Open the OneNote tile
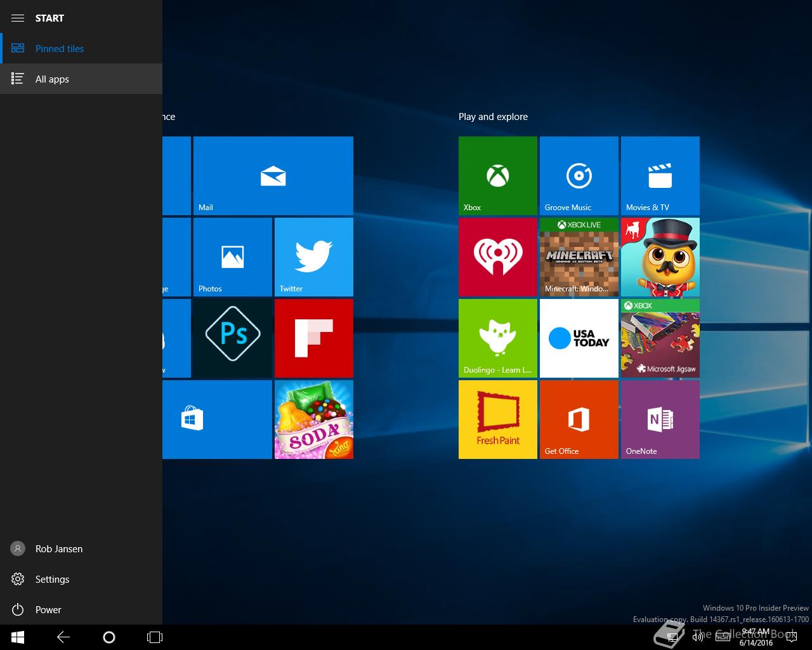The image size is (812, 650). pos(660,420)
